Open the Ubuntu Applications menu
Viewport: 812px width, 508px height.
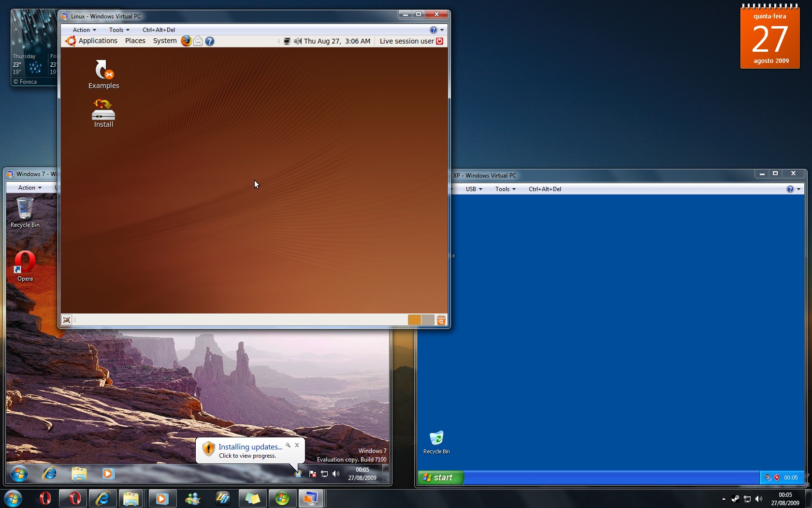[x=98, y=41]
